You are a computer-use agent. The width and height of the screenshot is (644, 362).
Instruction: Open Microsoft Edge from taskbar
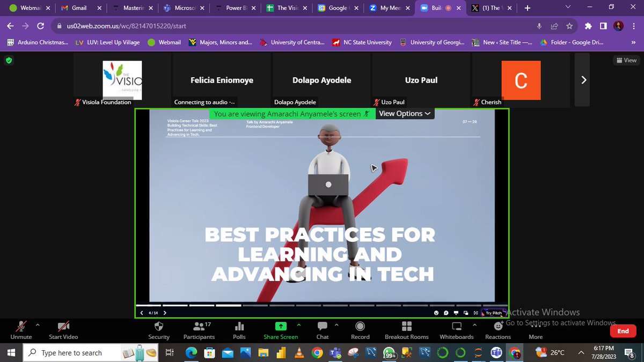[191, 352]
